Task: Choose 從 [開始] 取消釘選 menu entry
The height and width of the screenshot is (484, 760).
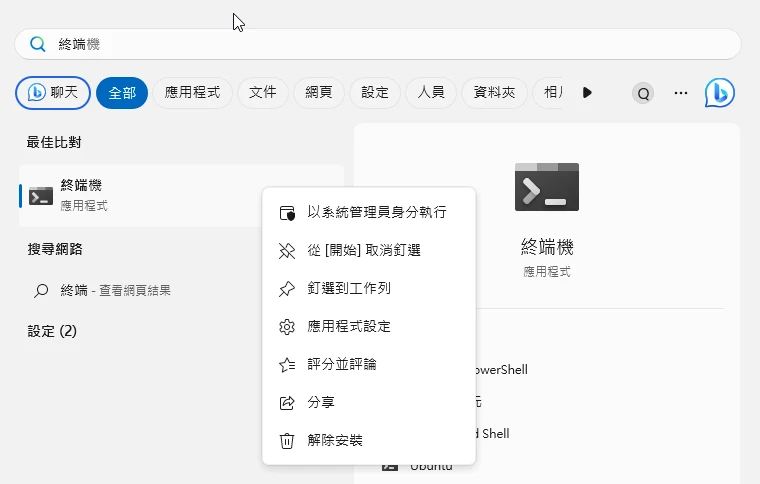Action: (x=363, y=250)
